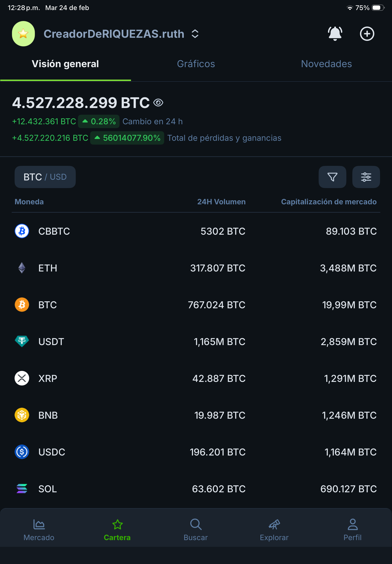Switch to the Novedades tab
Screen dimensions: 392x564
(327, 64)
